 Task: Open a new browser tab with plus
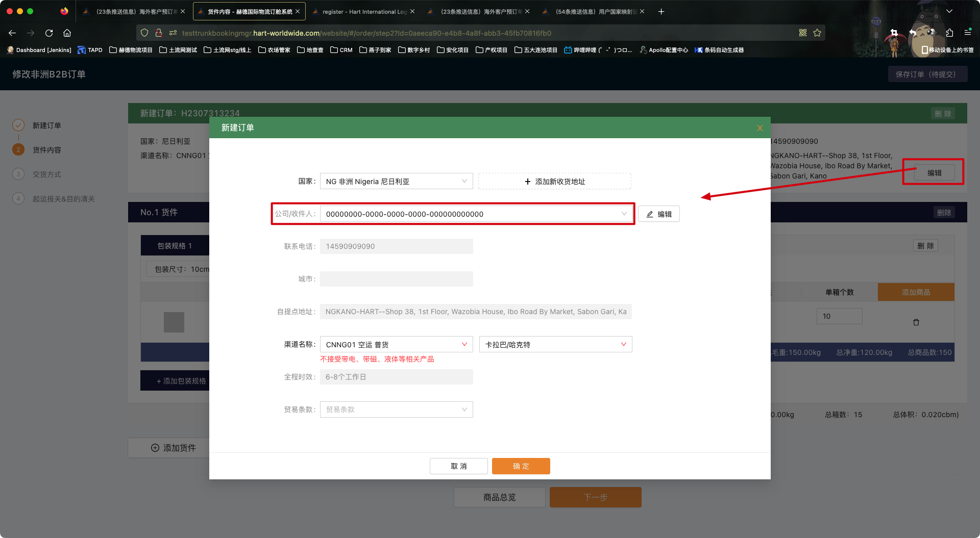point(661,11)
